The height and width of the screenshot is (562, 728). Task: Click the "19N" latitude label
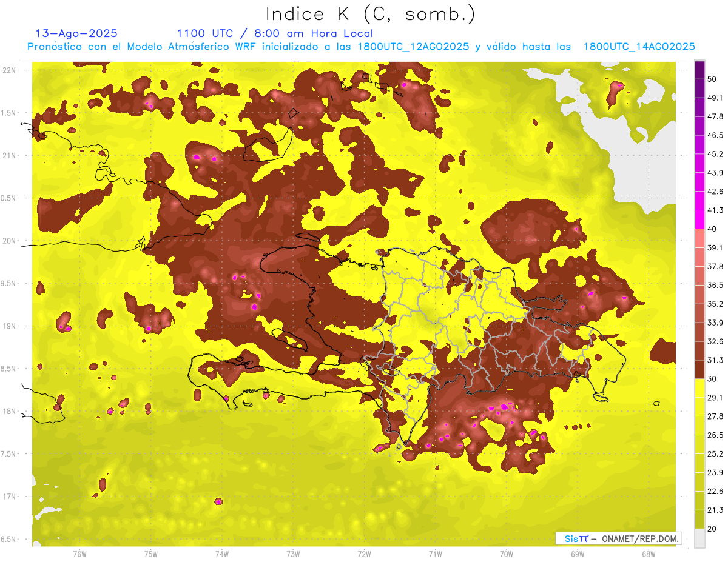coord(8,326)
